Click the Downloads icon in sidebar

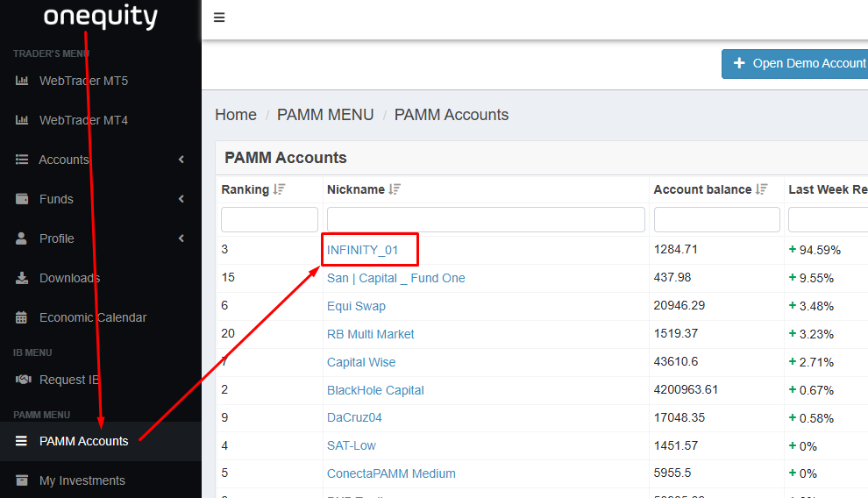pos(22,278)
